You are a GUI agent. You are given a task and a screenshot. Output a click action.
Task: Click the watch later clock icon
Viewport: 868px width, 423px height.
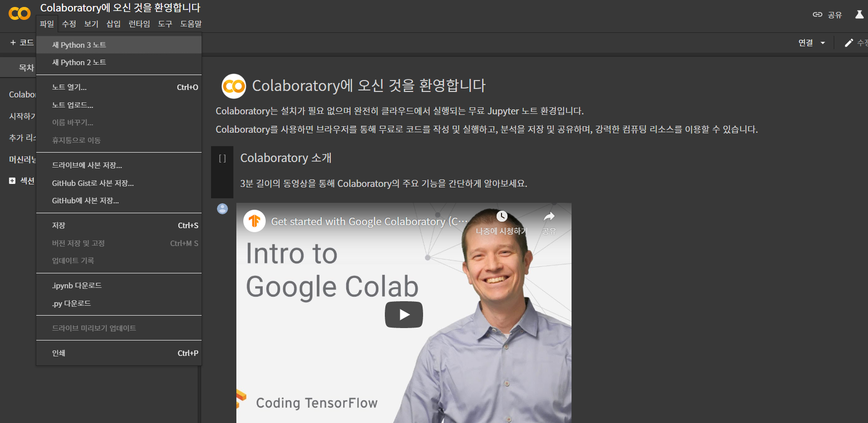click(x=502, y=216)
